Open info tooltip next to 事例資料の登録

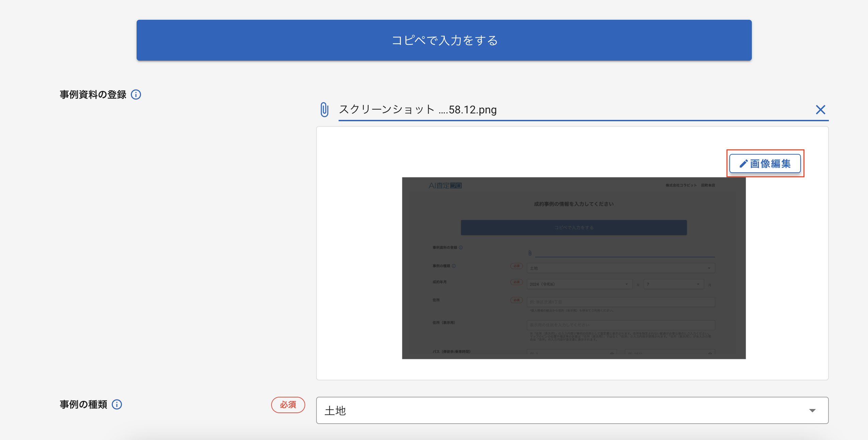136,94
